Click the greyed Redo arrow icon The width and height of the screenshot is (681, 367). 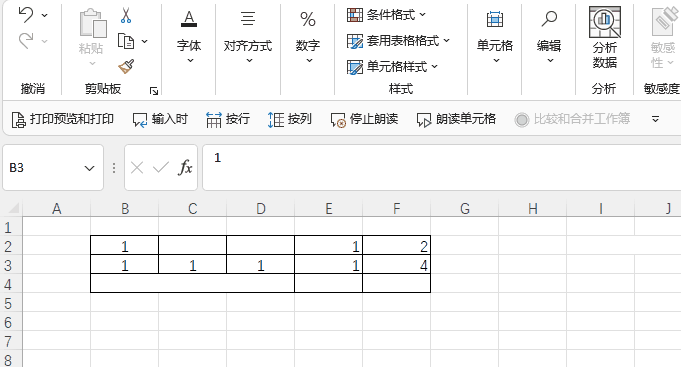pos(26,41)
